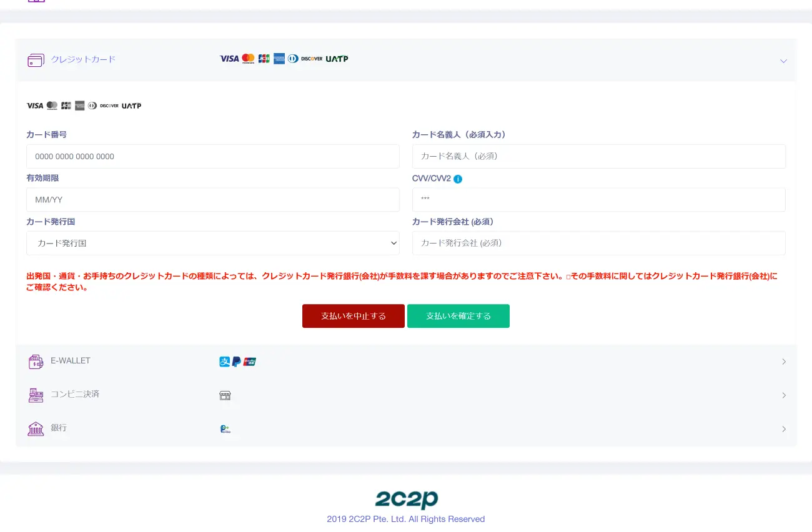Screen dimensions: 812x532
Task: Click the black UATP logo above card number
Action: click(x=131, y=106)
